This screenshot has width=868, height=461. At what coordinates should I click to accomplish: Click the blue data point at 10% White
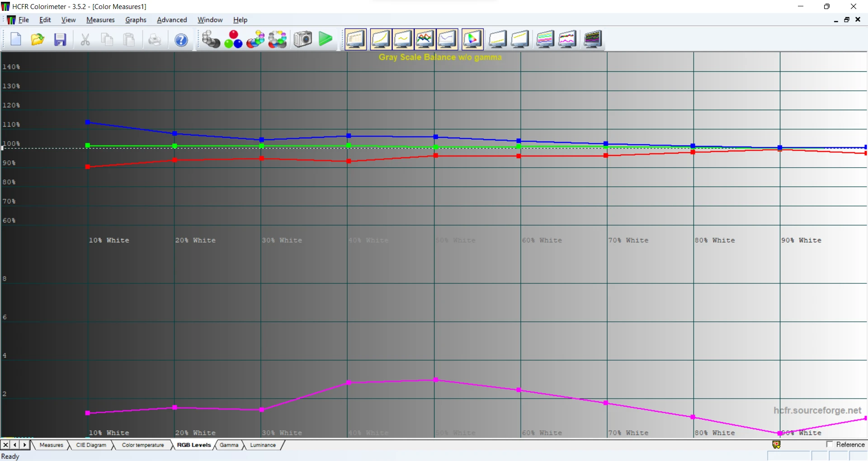pyautogui.click(x=88, y=122)
